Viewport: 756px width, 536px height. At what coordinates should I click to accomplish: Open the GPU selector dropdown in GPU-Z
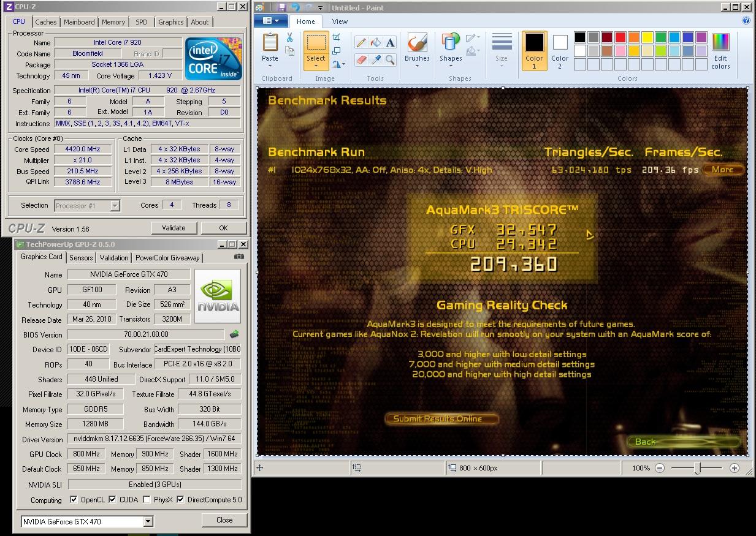[x=148, y=521]
